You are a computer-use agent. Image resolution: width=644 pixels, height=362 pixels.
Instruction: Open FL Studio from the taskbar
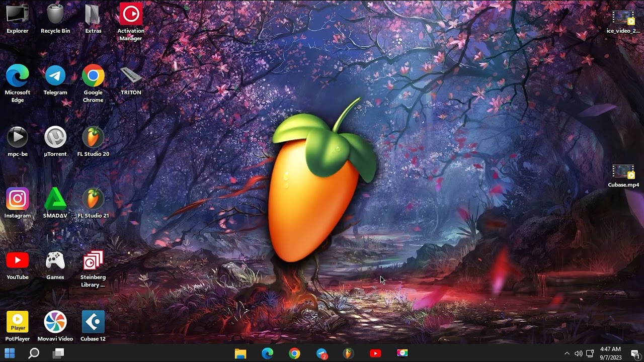click(x=348, y=353)
